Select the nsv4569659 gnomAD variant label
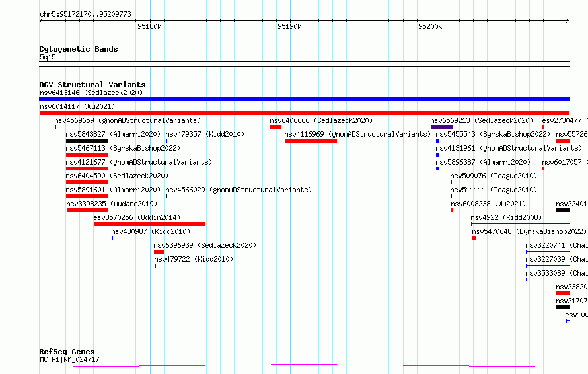This screenshot has width=588, height=374. tap(128, 120)
